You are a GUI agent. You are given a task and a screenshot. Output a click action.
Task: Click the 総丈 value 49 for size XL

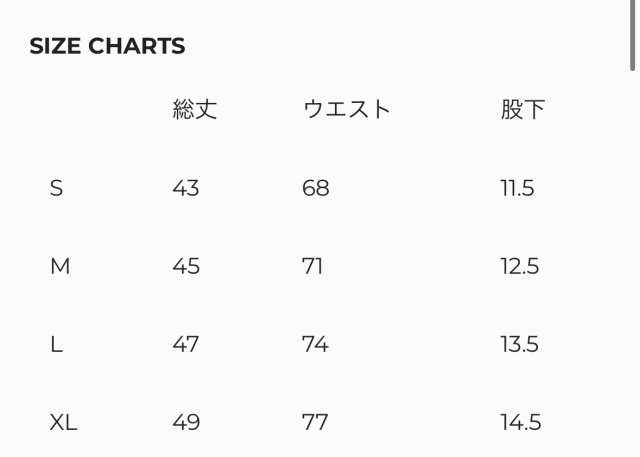(x=186, y=422)
